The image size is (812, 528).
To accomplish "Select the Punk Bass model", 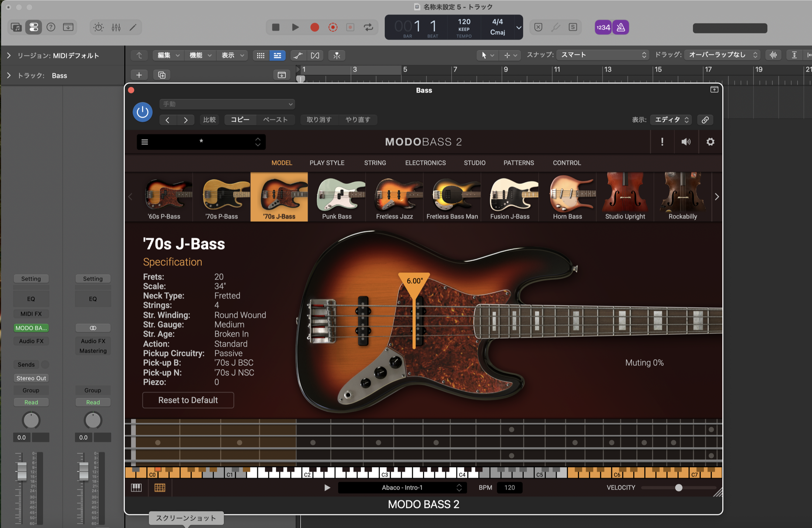I will (337, 197).
